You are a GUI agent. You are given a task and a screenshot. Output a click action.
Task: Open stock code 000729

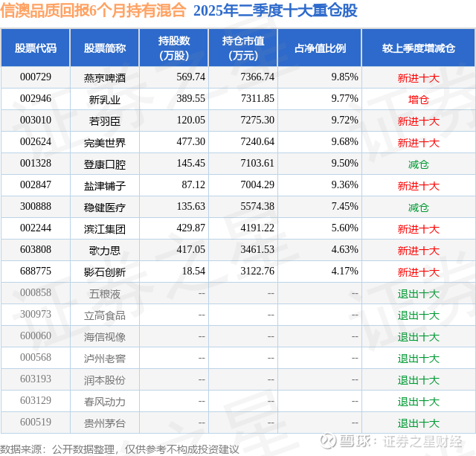click(x=36, y=77)
